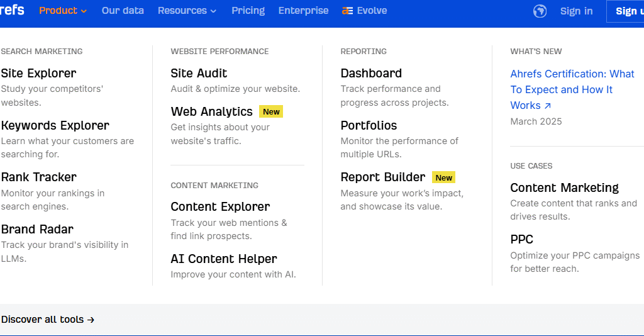Click 'Monitor the performance of multiple URLs.'
The image size is (644, 336).
399,147
